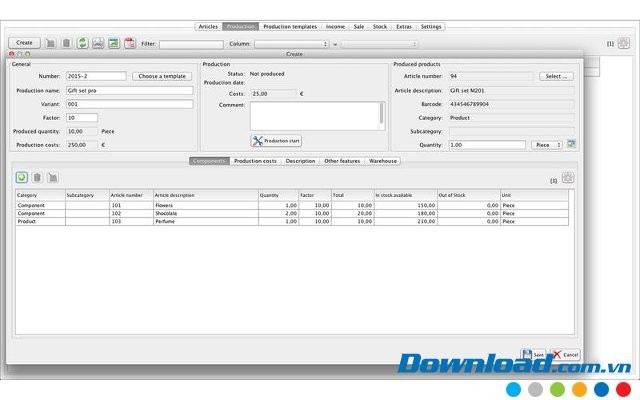The height and width of the screenshot is (400, 640).
Task: Expand the Column filter dropdown
Action: point(291,44)
